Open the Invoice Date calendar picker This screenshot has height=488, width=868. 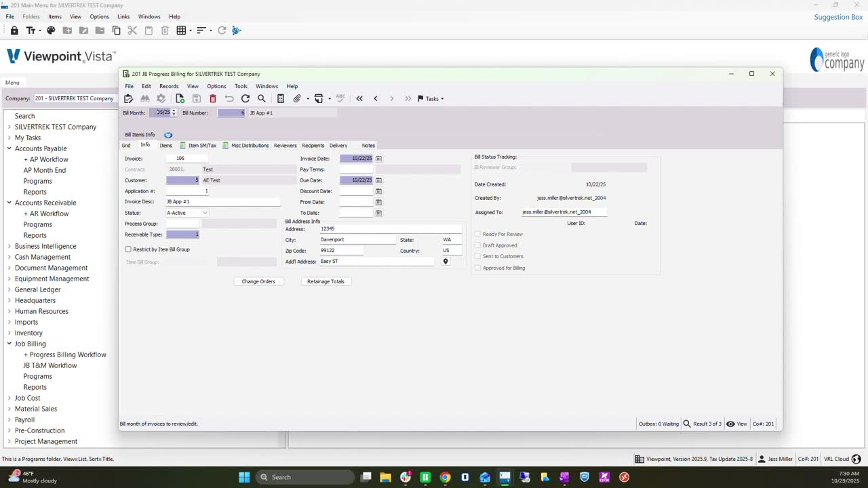(378, 159)
